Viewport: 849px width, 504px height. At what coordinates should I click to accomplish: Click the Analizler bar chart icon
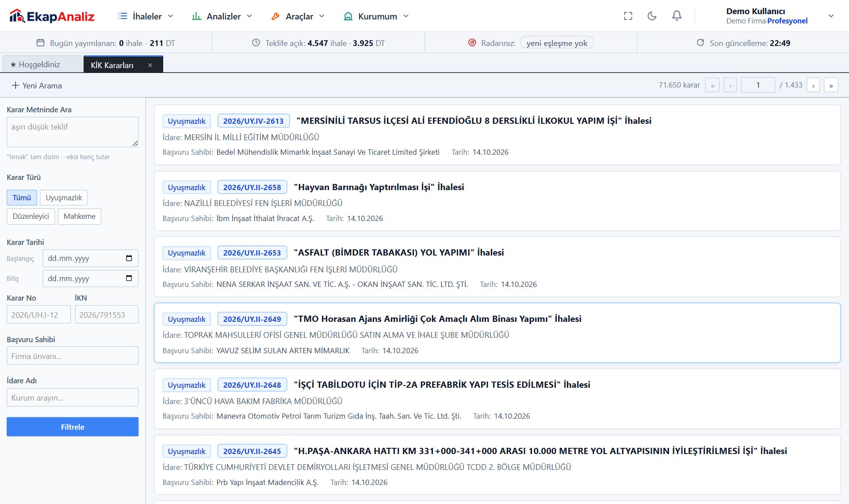pos(197,16)
